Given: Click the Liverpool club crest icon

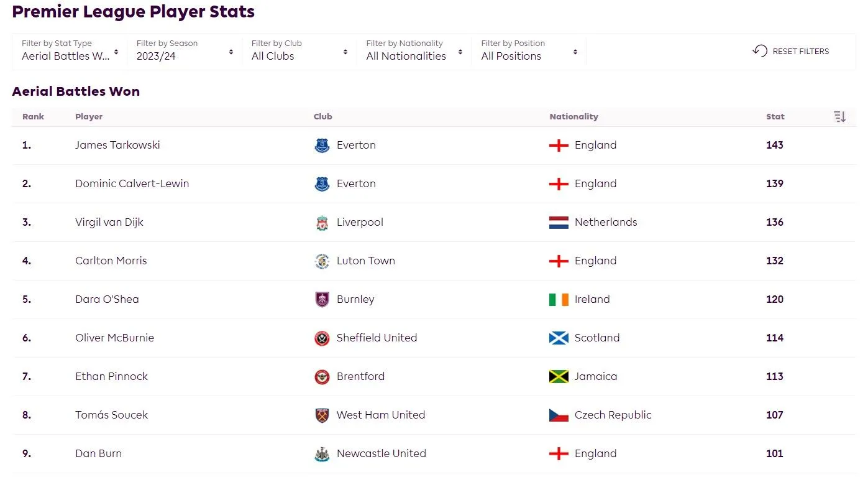Looking at the screenshot, I should [x=322, y=223].
